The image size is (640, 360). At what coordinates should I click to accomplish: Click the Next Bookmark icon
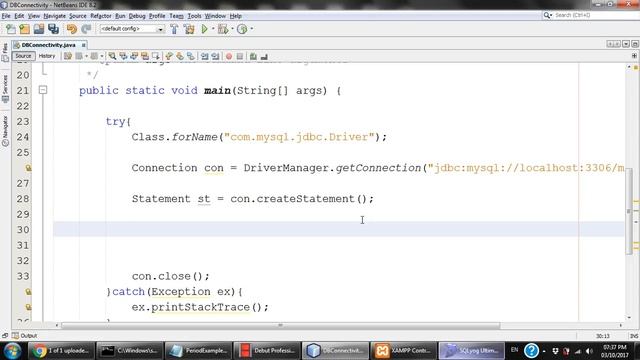(180, 56)
